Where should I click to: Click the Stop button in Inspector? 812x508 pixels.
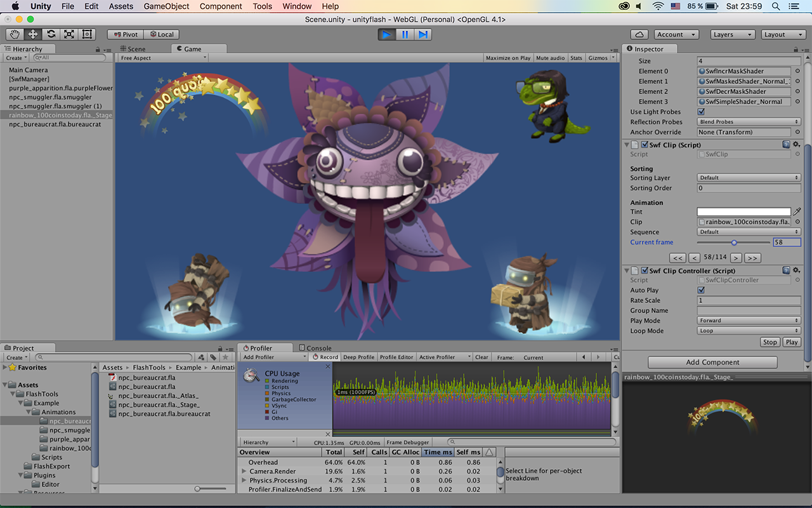coord(769,342)
